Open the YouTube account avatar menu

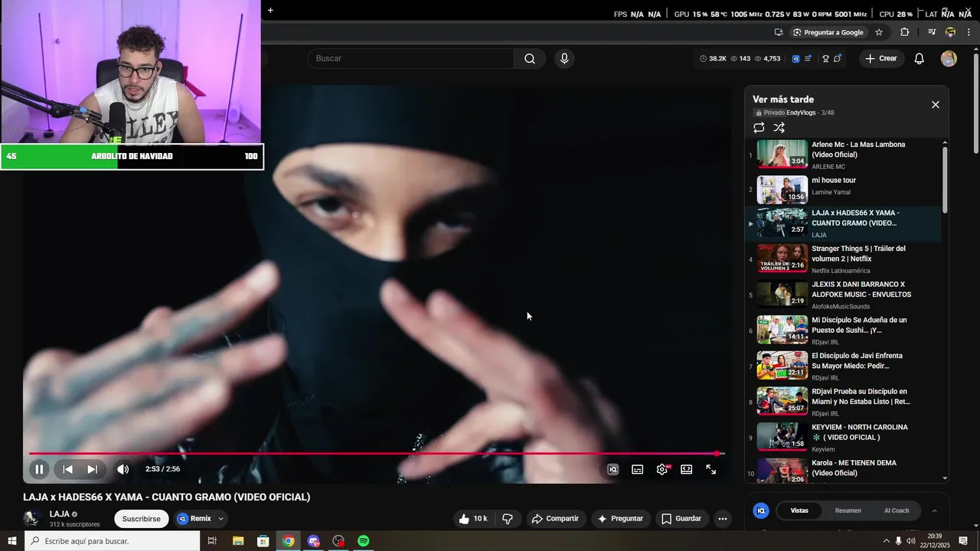(x=949, y=59)
